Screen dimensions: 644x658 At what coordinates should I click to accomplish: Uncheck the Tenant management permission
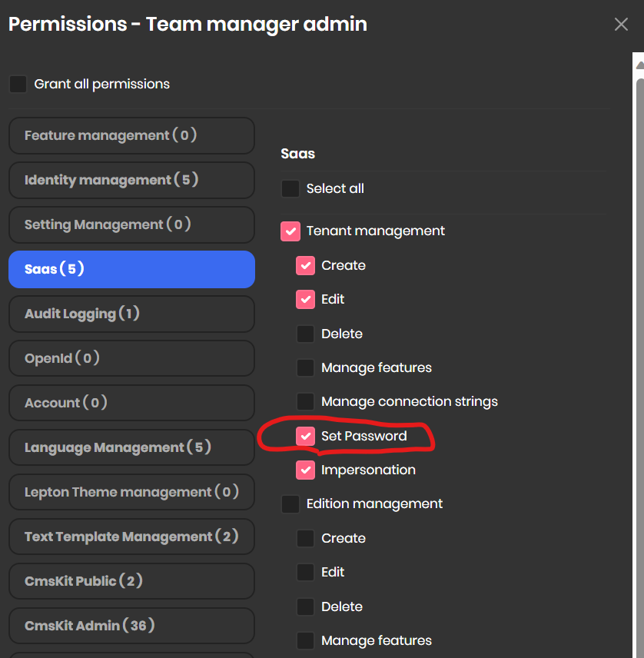click(x=290, y=231)
